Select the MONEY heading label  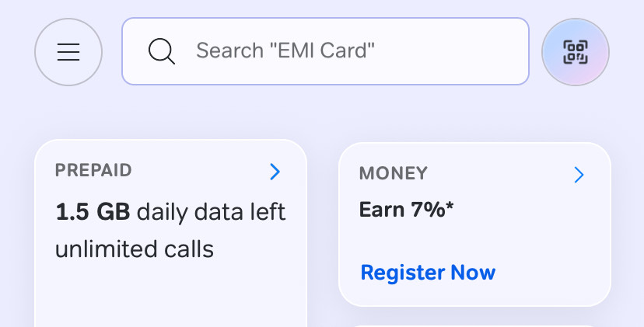(393, 173)
